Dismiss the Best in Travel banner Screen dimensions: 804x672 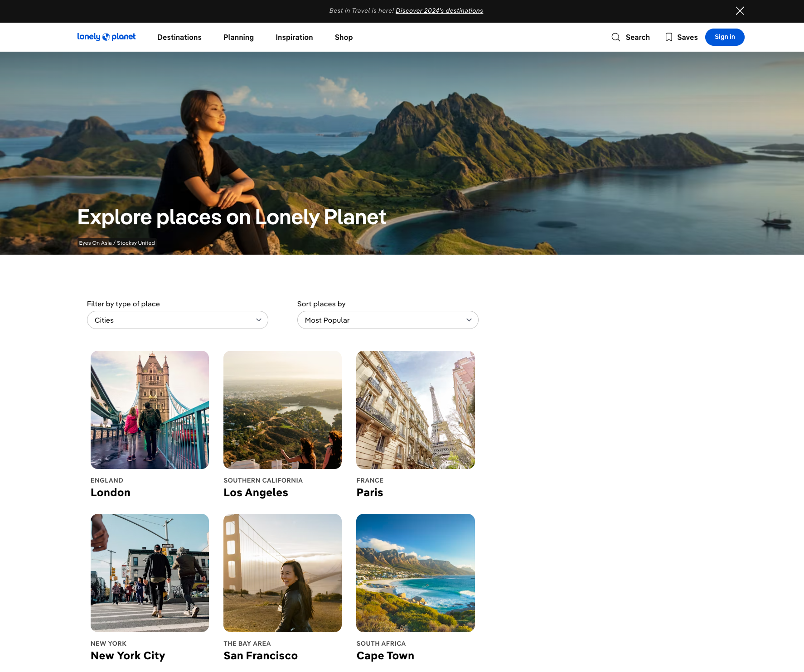pyautogui.click(x=740, y=11)
